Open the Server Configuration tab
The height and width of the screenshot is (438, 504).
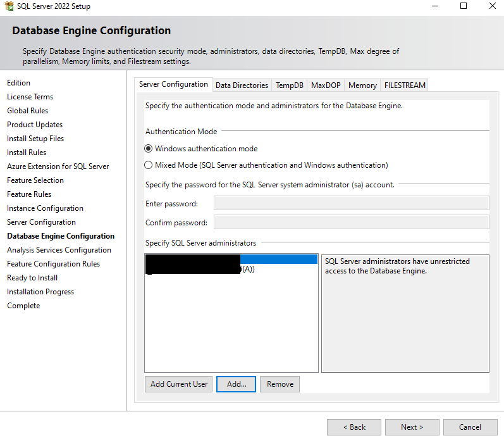click(x=173, y=84)
